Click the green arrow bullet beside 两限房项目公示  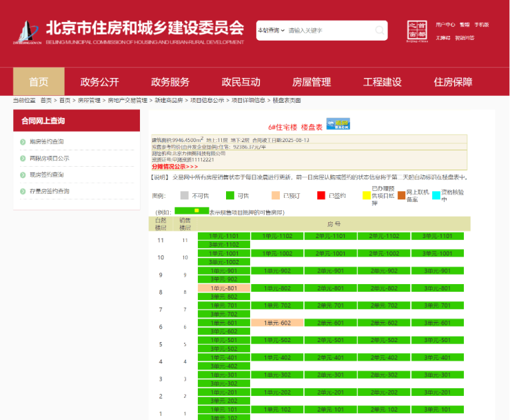point(23,159)
